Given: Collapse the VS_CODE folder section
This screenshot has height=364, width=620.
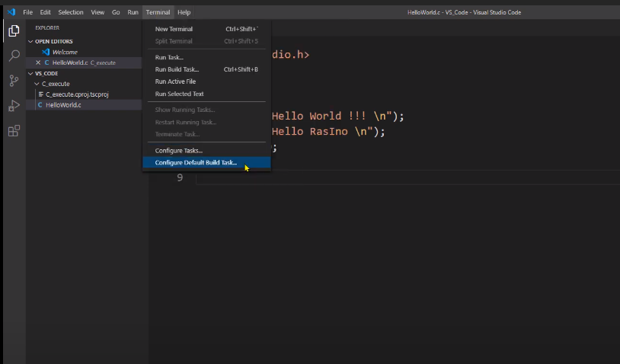Looking at the screenshot, I should click(30, 74).
